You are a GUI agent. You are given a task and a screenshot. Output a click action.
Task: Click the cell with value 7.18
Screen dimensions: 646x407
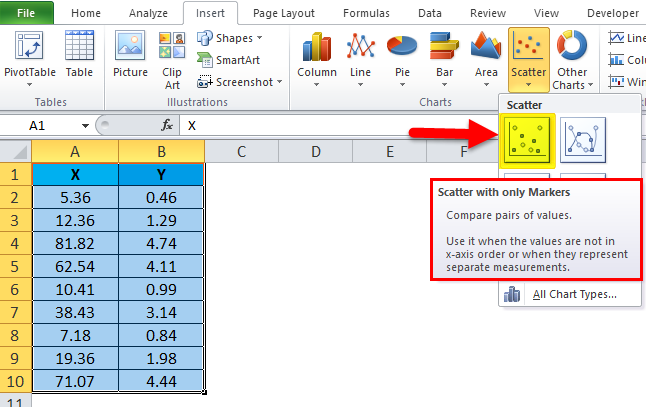pos(75,335)
